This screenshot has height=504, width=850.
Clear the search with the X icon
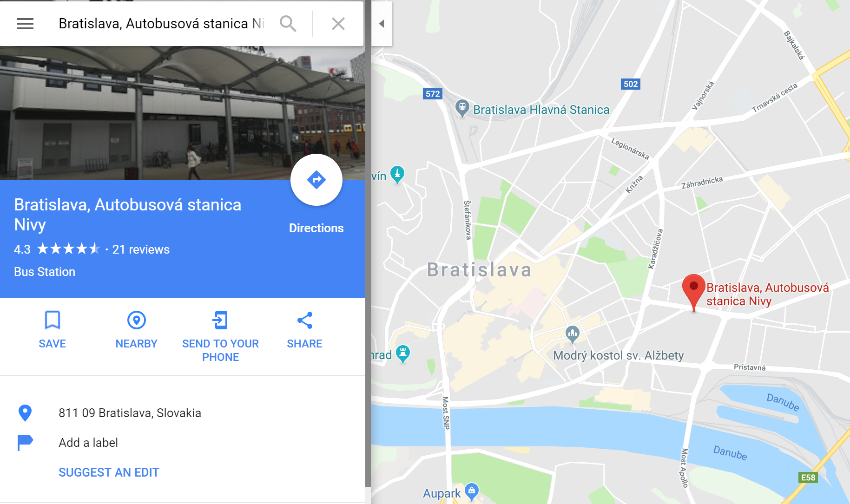click(x=338, y=24)
